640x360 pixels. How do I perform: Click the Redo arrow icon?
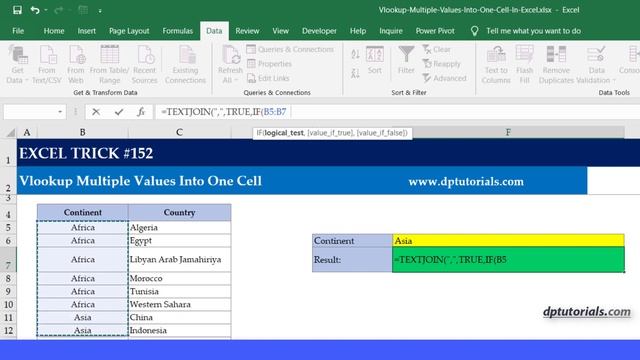59,10
